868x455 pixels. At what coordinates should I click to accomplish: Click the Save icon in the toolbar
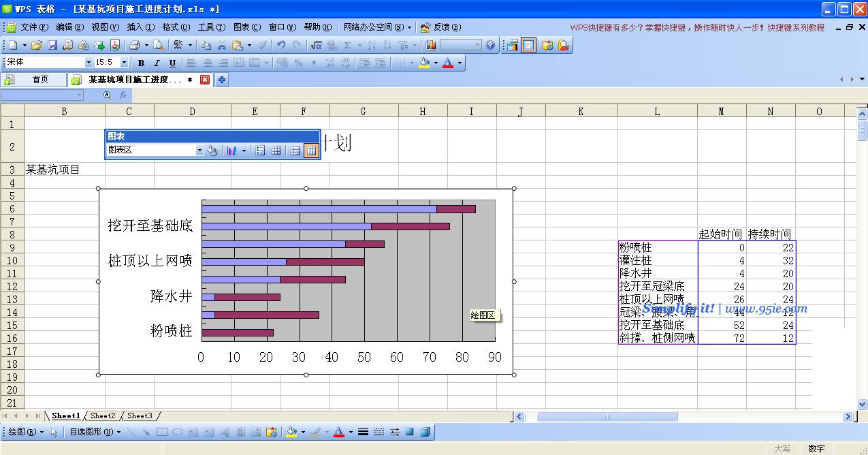click(x=52, y=45)
